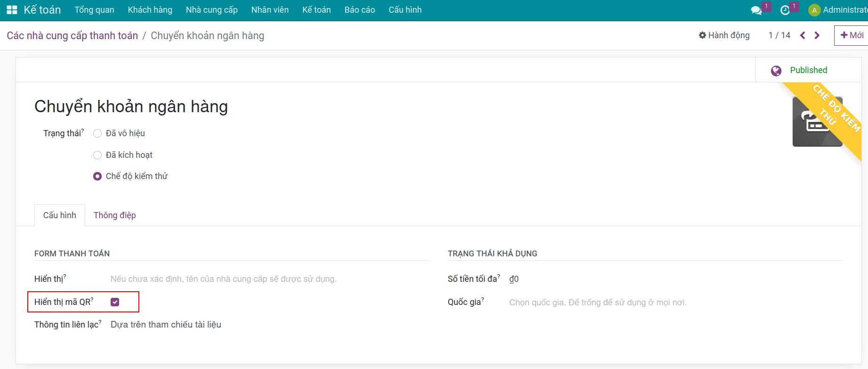Viewport: 868px width, 369px height.
Task: Select the Đã vô hiệu radio option
Action: (97, 133)
